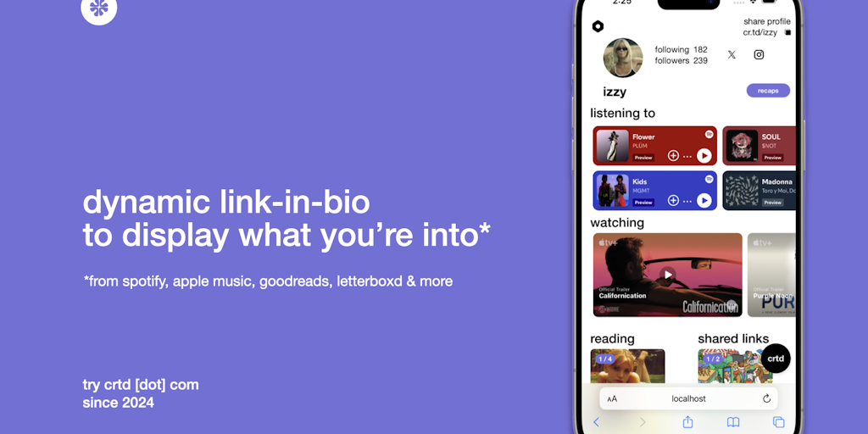Image resolution: width=868 pixels, height=434 pixels.
Task: Click the recaps button
Action: [768, 91]
